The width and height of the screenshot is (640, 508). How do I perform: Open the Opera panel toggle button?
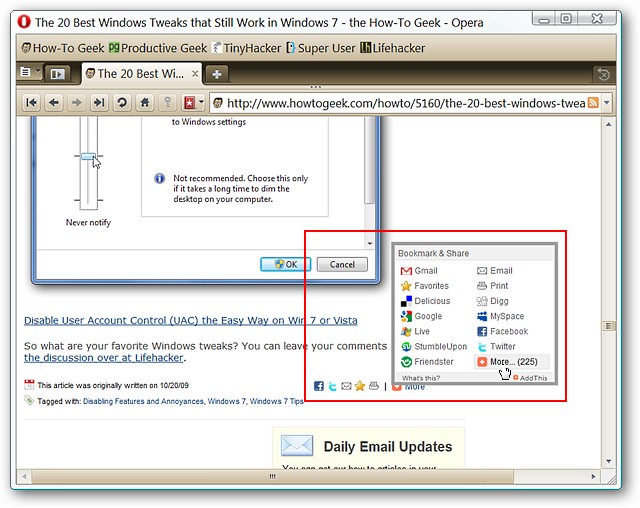(x=57, y=74)
